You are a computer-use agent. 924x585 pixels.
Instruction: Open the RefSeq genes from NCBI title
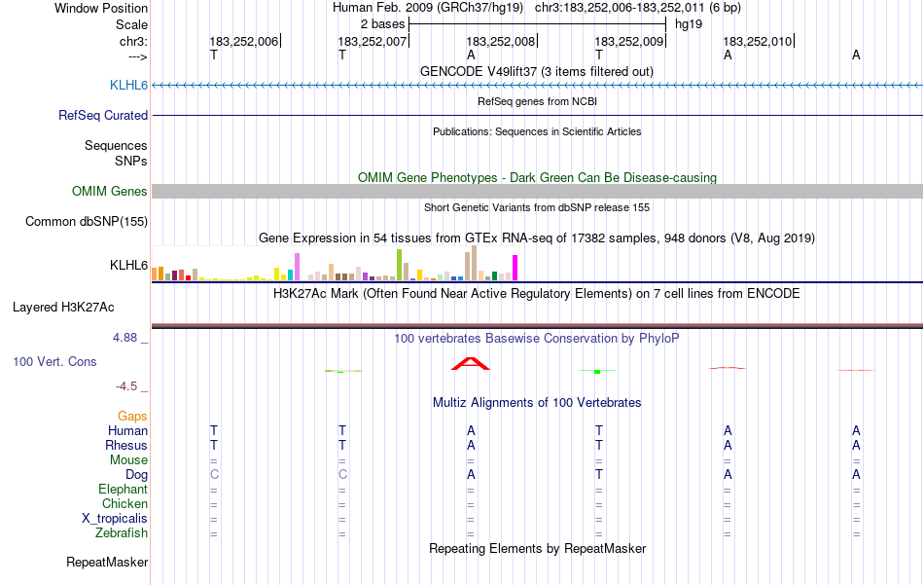click(x=537, y=101)
